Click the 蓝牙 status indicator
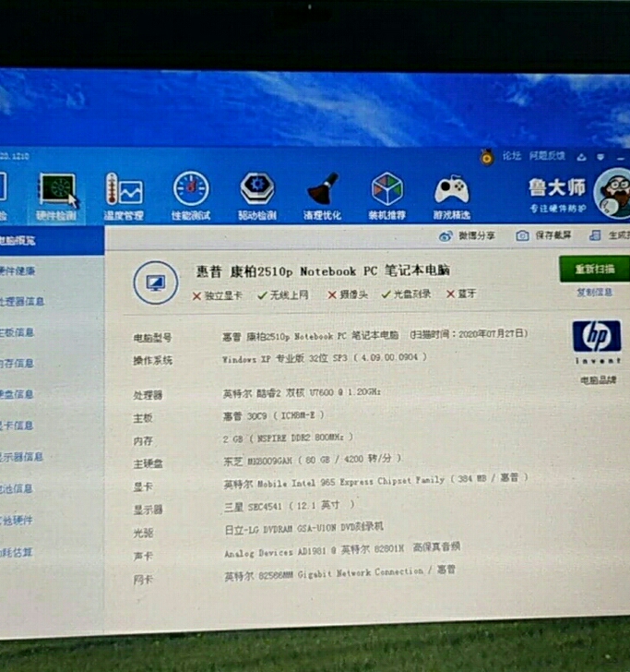Screen dimensions: 630x672 (x=461, y=294)
